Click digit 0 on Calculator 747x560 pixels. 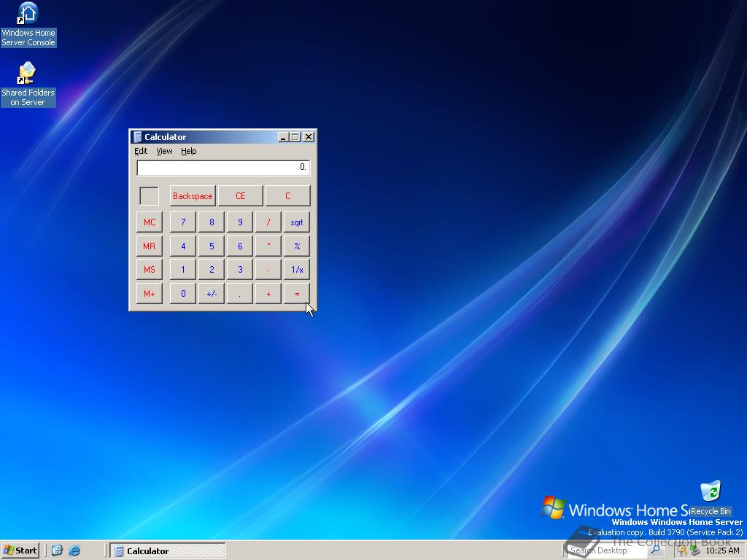[x=183, y=293]
